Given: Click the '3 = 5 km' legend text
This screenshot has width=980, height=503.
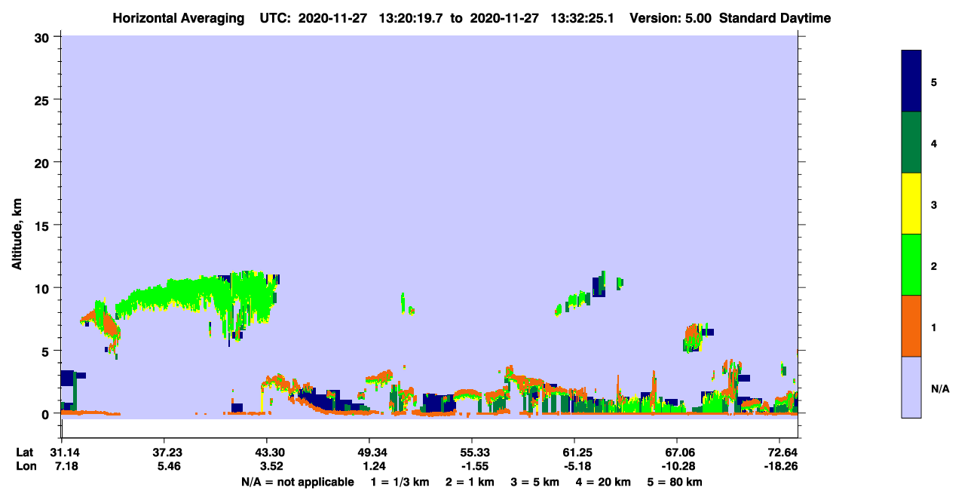Looking at the screenshot, I should pos(535,482).
